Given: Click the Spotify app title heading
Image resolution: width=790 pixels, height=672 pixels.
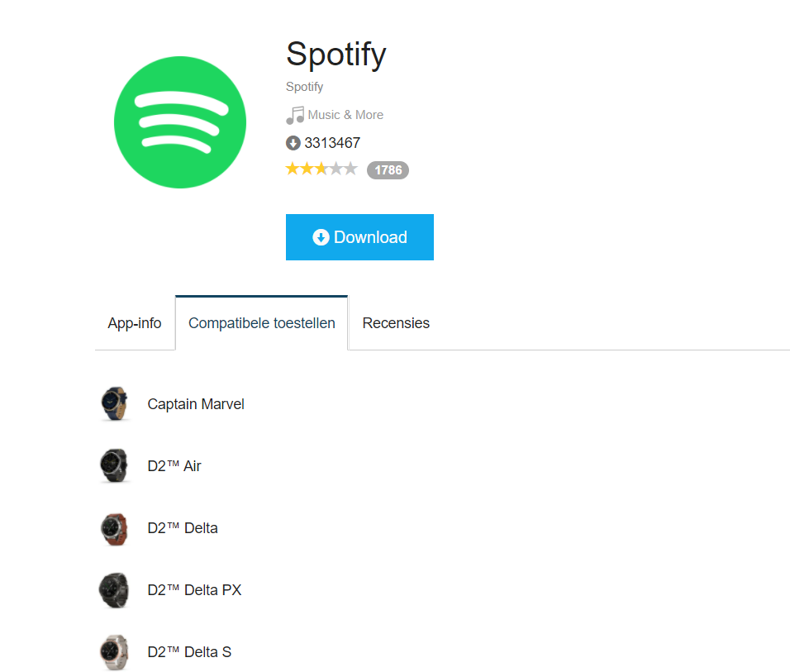Looking at the screenshot, I should (x=336, y=55).
